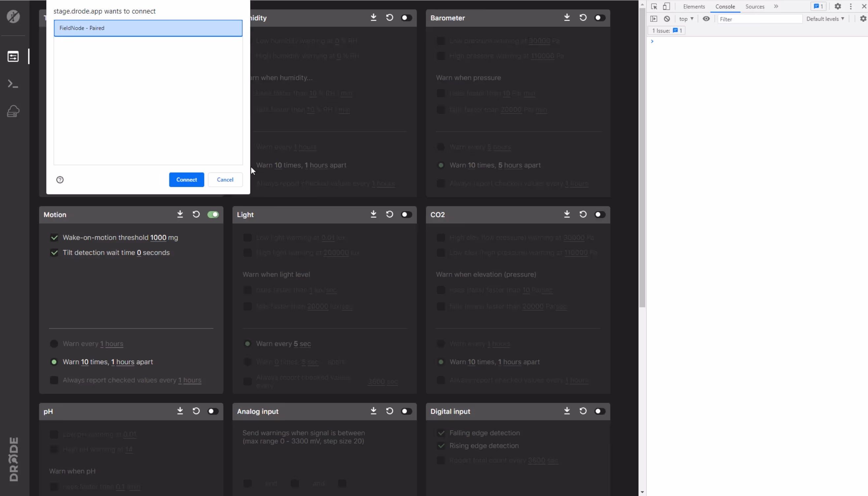The height and width of the screenshot is (496, 868).
Task: Toggle the Analog input switch
Action: pyautogui.click(x=406, y=411)
